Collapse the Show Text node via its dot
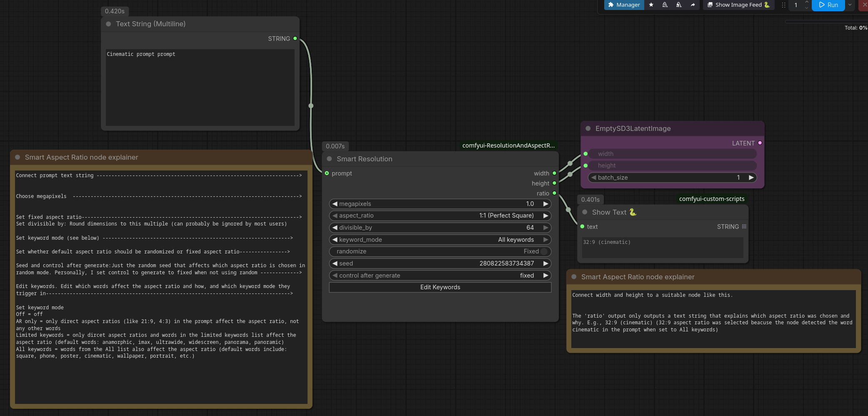 tap(585, 212)
